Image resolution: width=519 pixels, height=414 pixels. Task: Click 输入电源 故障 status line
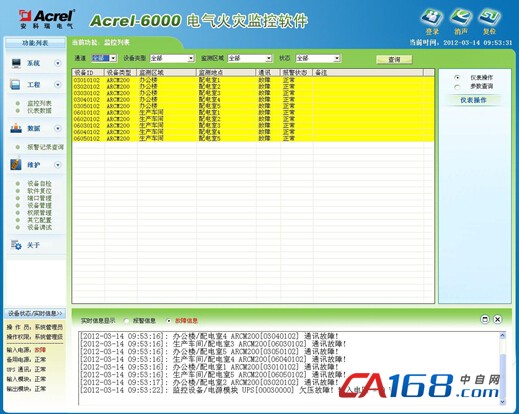(x=26, y=350)
